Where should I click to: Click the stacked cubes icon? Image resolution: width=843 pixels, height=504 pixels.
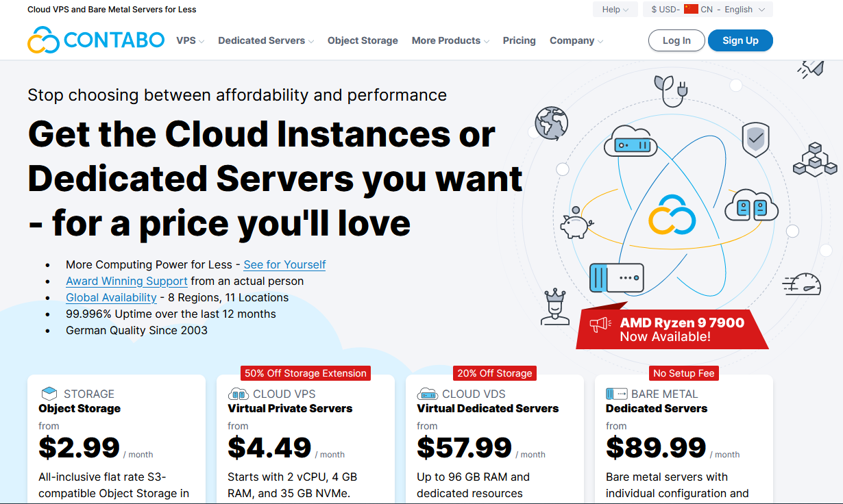814,159
